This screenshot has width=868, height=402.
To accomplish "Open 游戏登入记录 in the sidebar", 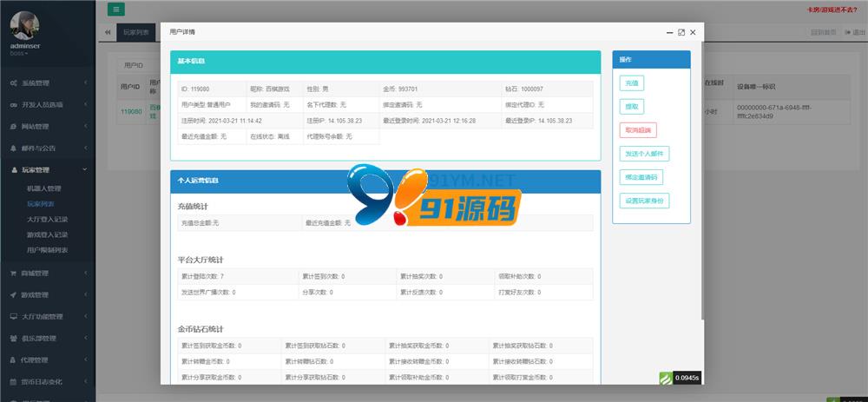I will tap(48, 234).
